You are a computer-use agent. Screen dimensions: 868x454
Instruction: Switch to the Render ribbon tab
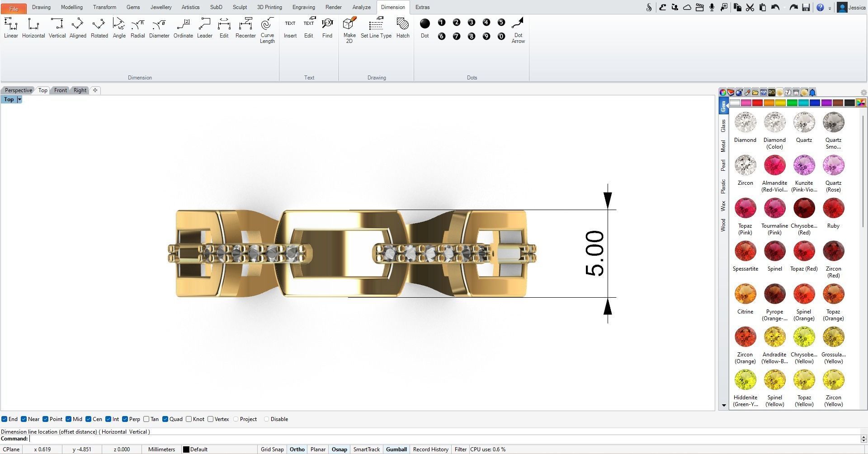(x=334, y=7)
